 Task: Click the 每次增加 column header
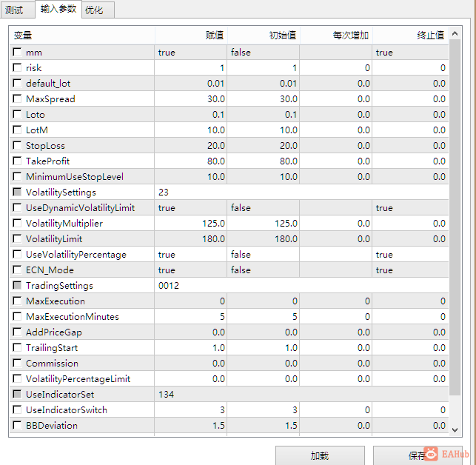(336, 36)
